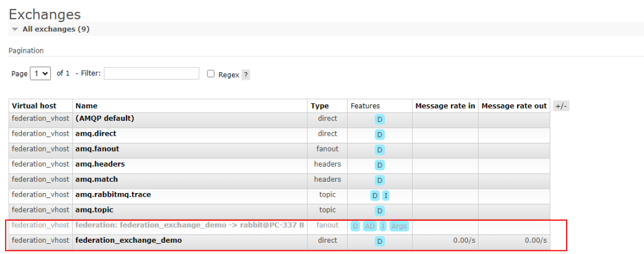Click the I badge in amq.rabbitmq.trace row

pos(386,196)
